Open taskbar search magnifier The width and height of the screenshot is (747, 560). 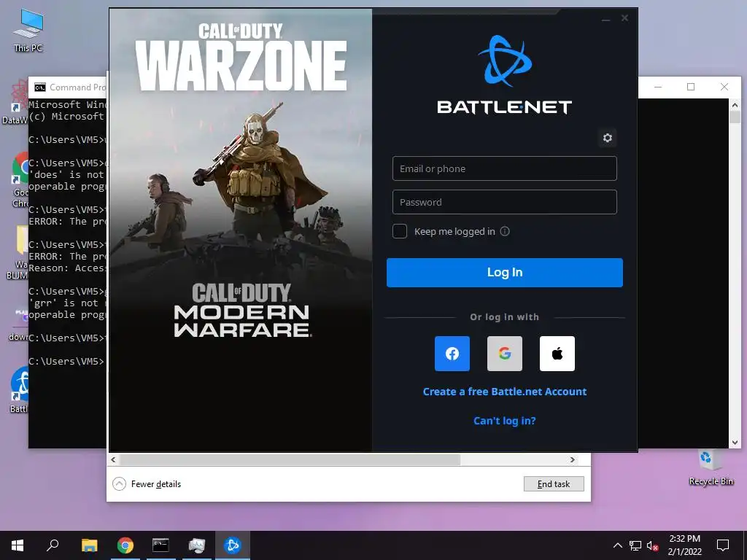[x=53, y=545]
